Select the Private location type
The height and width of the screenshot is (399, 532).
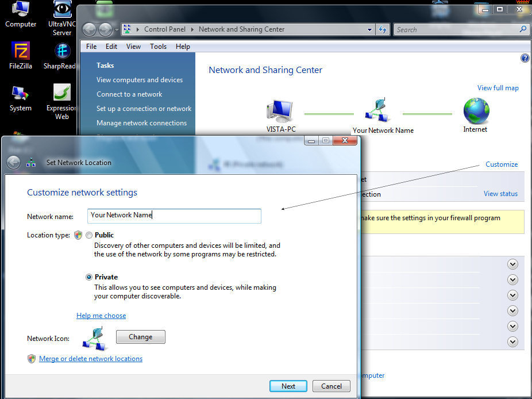click(89, 277)
